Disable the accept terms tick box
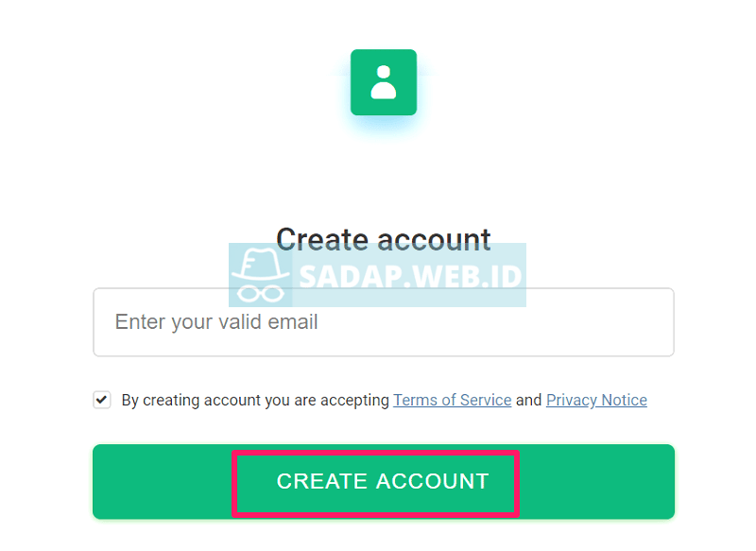Image resolution: width=756 pixels, height=551 pixels. click(102, 400)
